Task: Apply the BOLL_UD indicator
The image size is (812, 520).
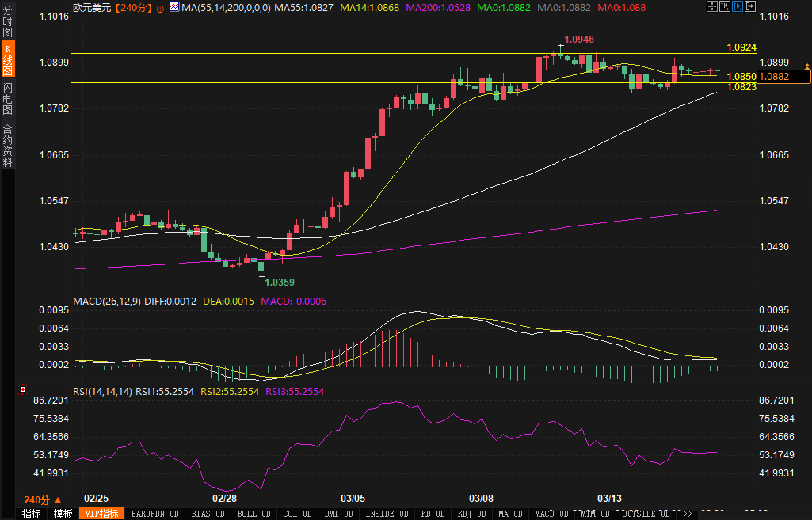Action: coord(254,514)
